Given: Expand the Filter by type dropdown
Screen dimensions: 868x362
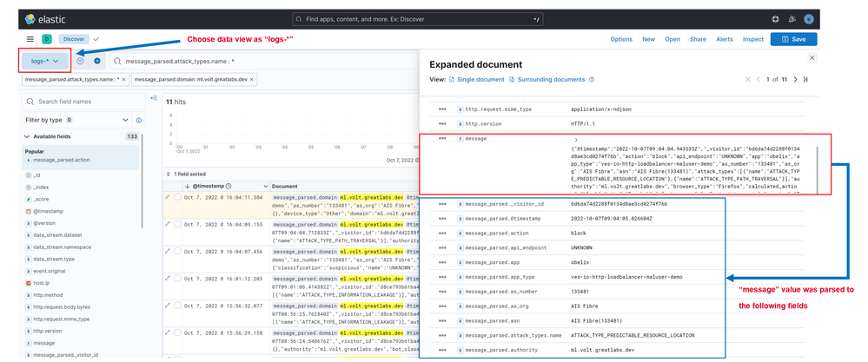Looking at the screenshot, I should click(x=125, y=120).
